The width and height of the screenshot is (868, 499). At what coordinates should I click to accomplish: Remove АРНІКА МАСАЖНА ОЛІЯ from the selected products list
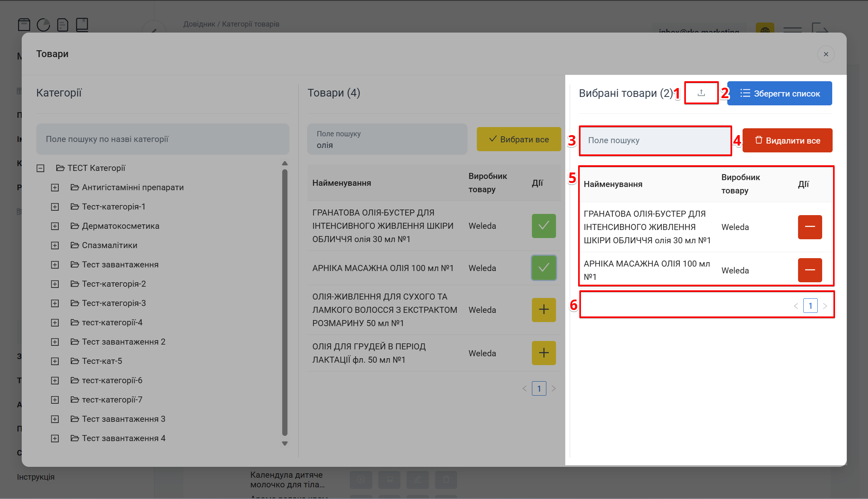[x=810, y=270]
